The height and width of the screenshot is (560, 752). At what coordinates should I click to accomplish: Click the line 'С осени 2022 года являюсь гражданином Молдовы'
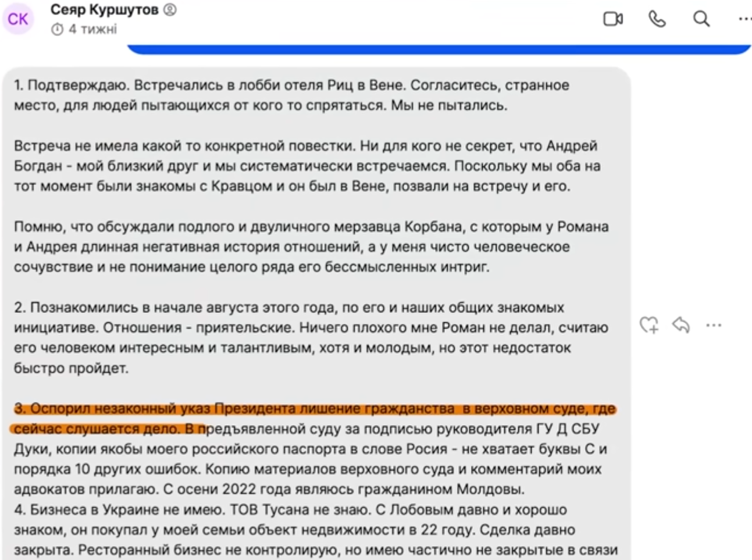(344, 490)
